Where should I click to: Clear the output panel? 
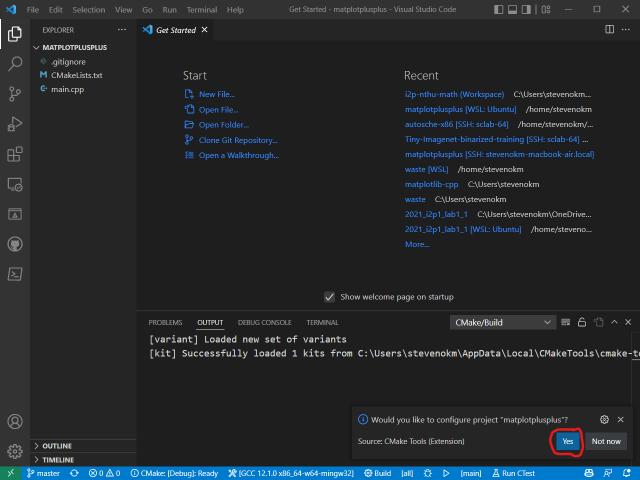pyautogui.click(x=565, y=322)
